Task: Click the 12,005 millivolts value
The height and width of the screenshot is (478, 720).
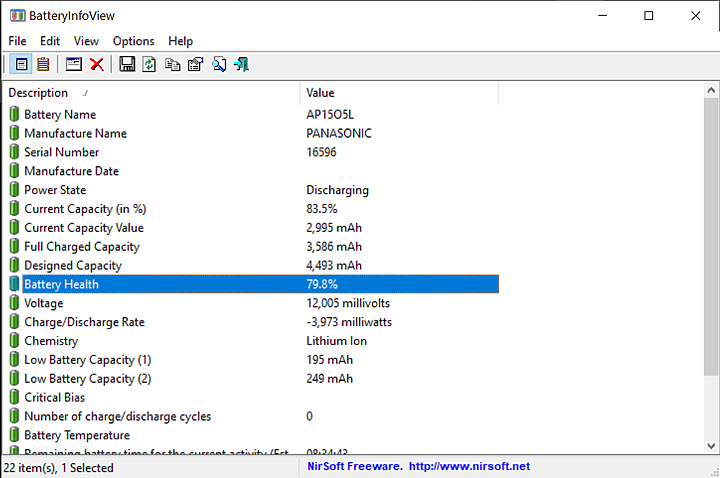Action: coord(348,303)
